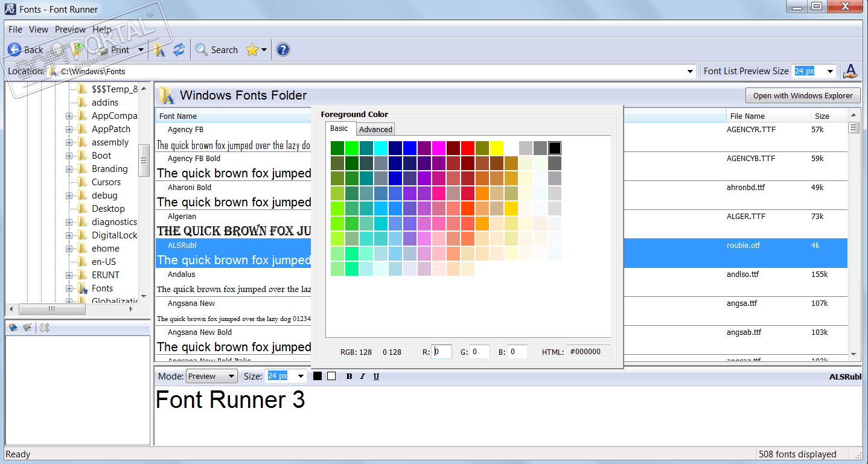Open the preview Size dropdown next to Mode
This screenshot has height=464, width=868.
point(301,376)
